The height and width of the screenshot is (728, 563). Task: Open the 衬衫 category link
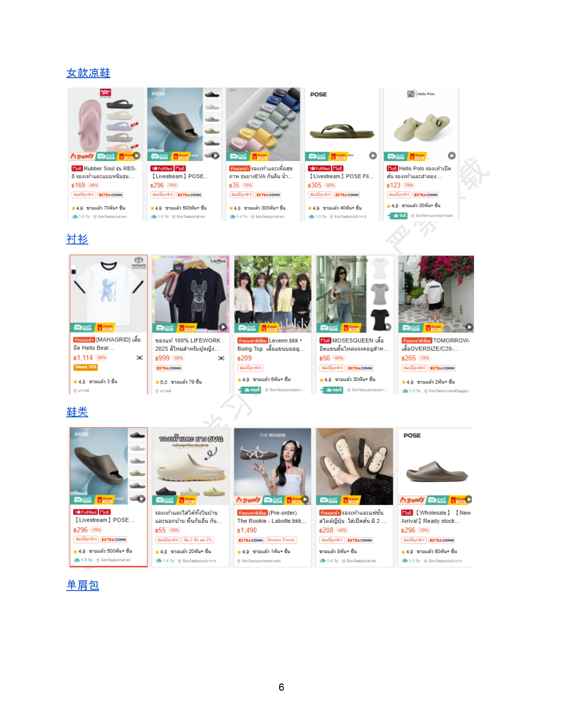(77, 239)
